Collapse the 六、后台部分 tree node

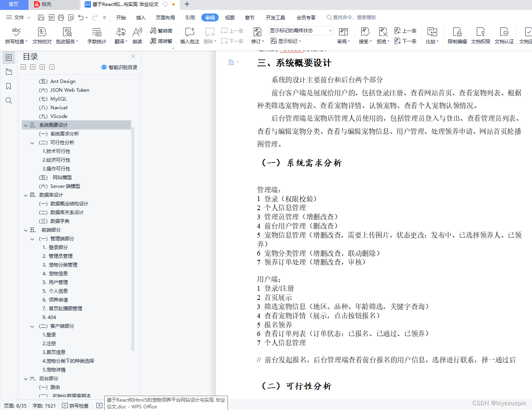click(x=26, y=379)
